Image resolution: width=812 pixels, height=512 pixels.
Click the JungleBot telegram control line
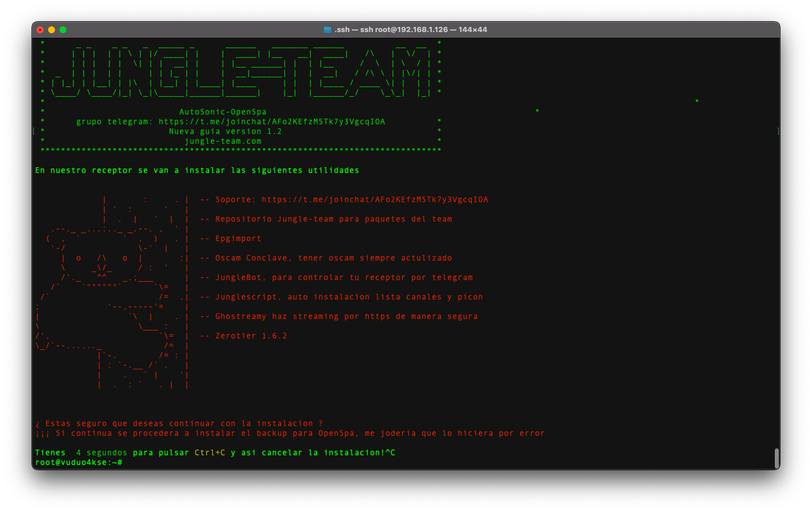(x=344, y=278)
